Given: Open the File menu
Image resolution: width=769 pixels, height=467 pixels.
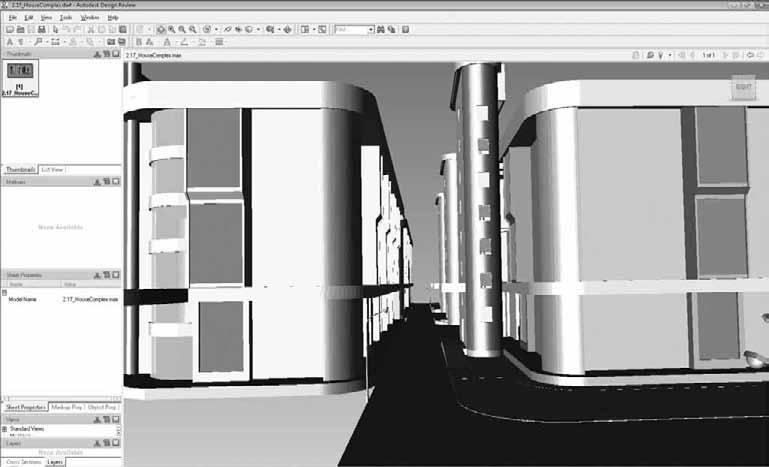Looking at the screenshot, I should click(13, 18).
